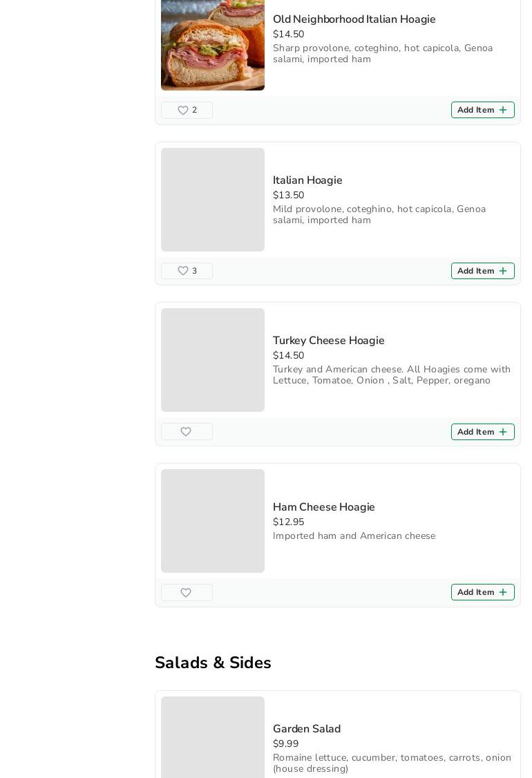Open Italian Hoagie placeholder image

[x=212, y=200]
